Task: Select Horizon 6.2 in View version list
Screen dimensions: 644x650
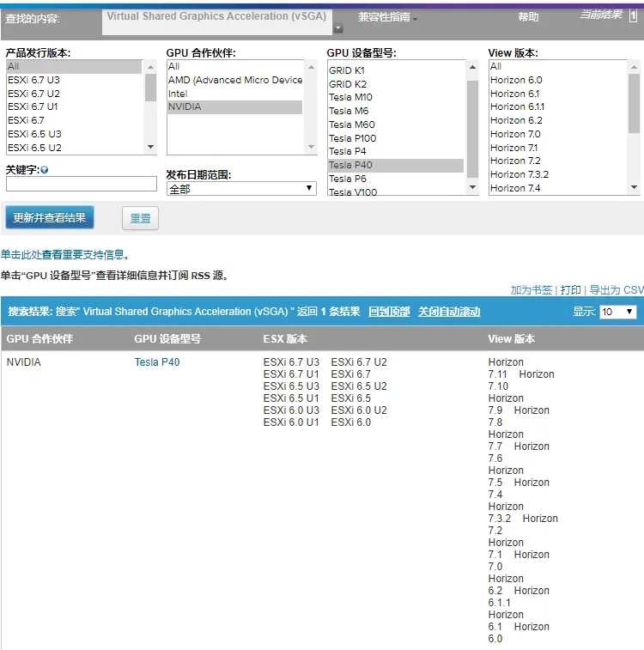Action: (x=558, y=120)
